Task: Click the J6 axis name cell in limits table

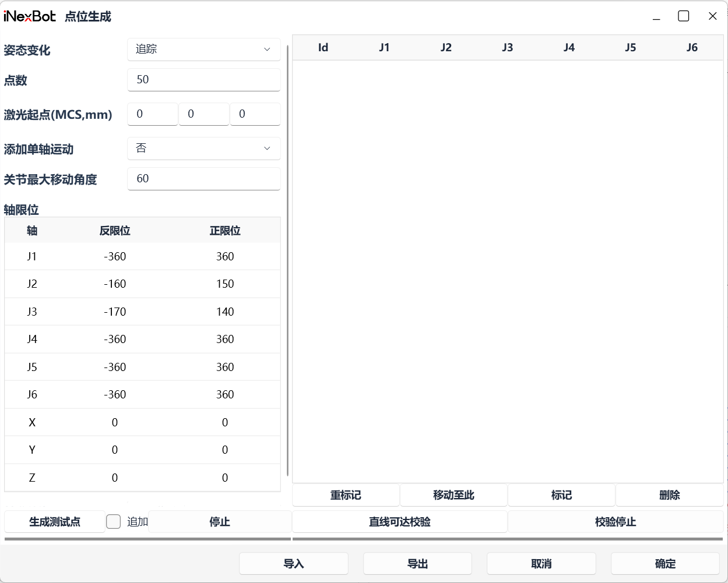Action: click(32, 394)
